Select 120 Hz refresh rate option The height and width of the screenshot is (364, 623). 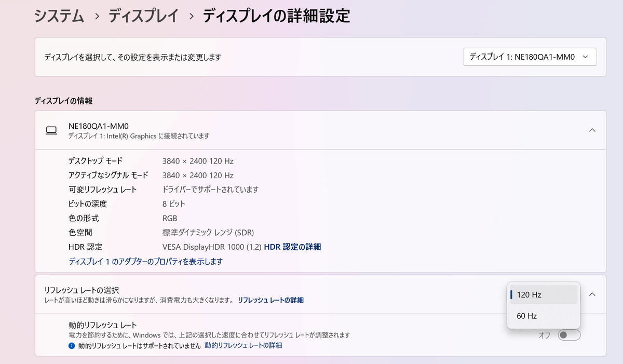coord(544,294)
